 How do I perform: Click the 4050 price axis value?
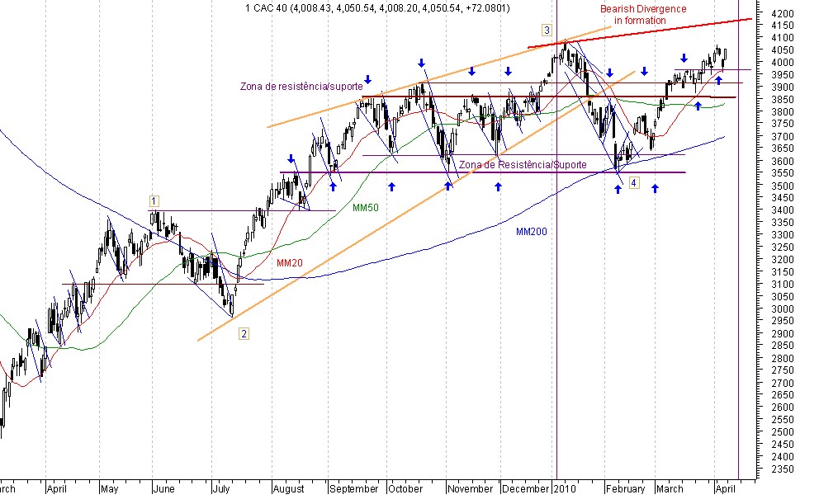(x=782, y=50)
